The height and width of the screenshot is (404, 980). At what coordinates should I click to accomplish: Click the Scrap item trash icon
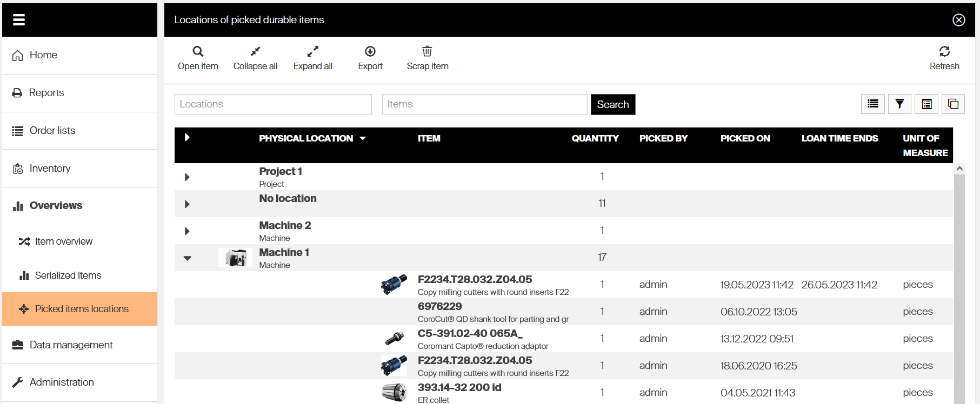point(427,52)
